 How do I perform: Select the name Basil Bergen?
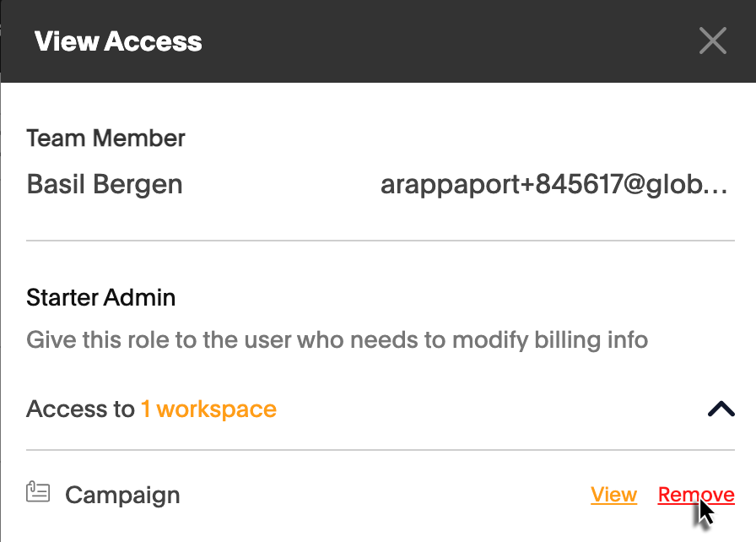104,184
